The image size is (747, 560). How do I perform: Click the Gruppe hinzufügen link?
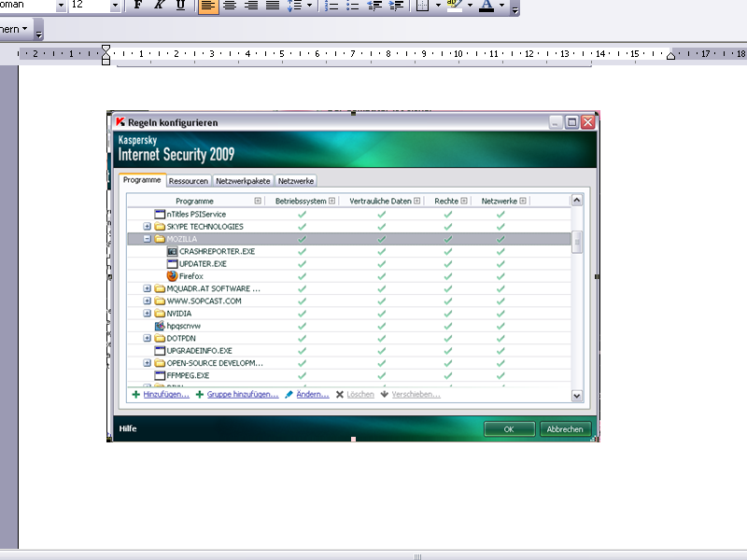242,395
